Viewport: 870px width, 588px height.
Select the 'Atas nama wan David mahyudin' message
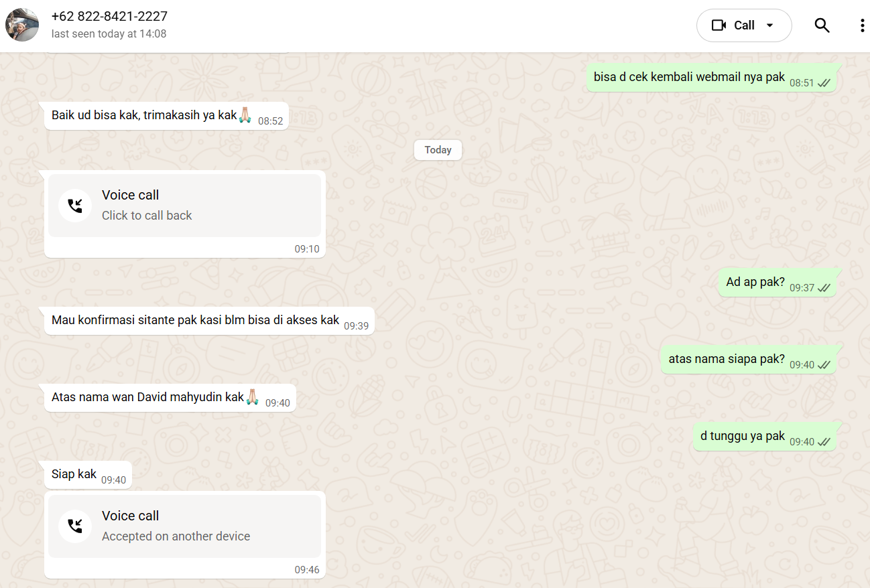click(x=170, y=398)
